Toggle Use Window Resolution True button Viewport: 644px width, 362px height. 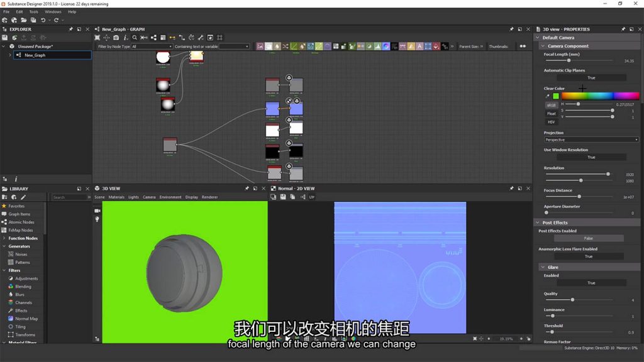coord(591,157)
